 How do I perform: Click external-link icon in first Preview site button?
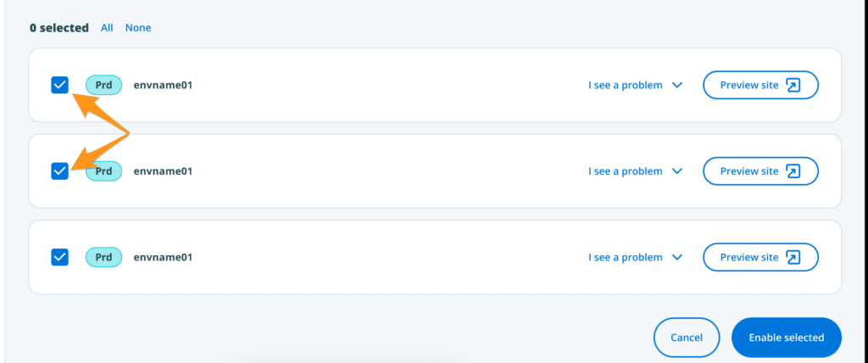[x=793, y=85]
